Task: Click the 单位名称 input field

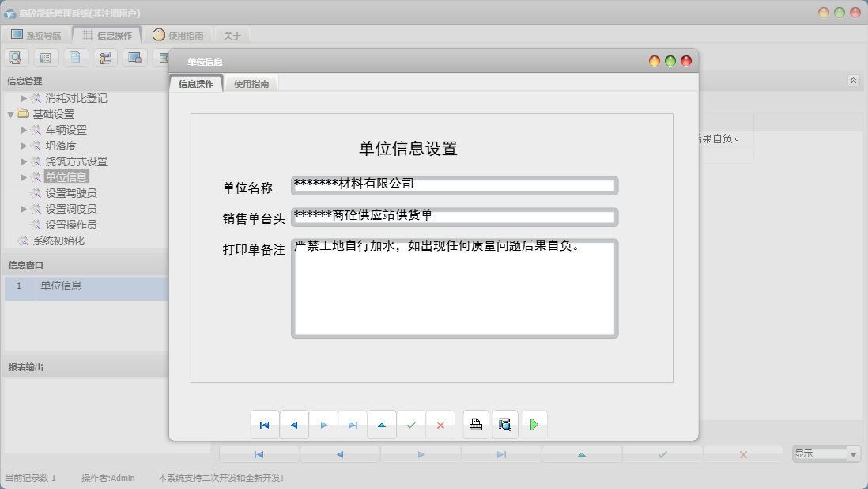Action: tap(455, 186)
